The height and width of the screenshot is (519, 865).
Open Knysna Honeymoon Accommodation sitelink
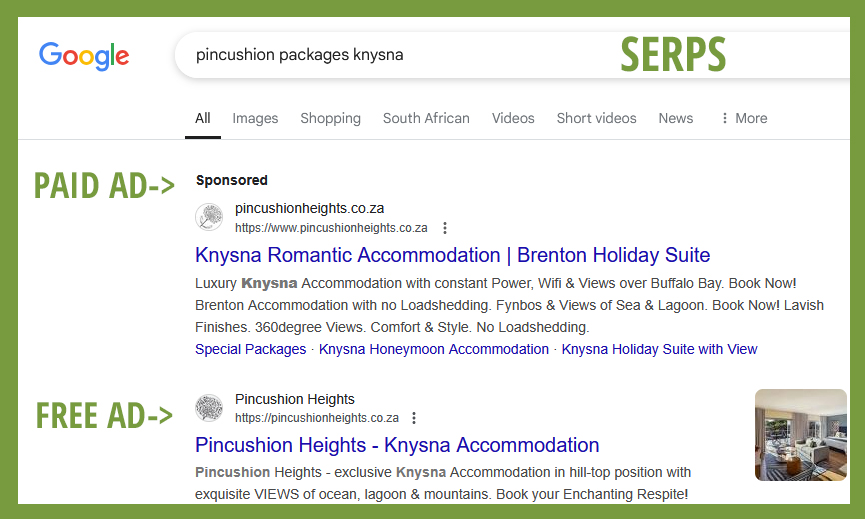tap(434, 349)
